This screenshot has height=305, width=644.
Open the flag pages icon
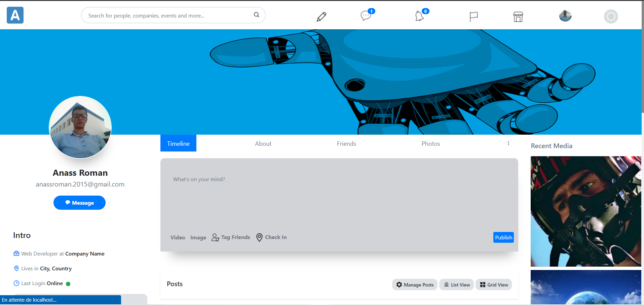pos(473,16)
